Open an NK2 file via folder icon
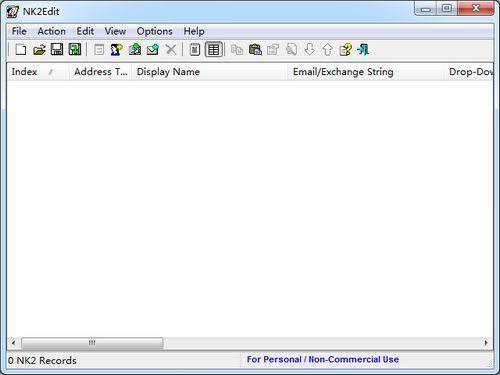Screen dimensions: 500x375 tap(39, 50)
